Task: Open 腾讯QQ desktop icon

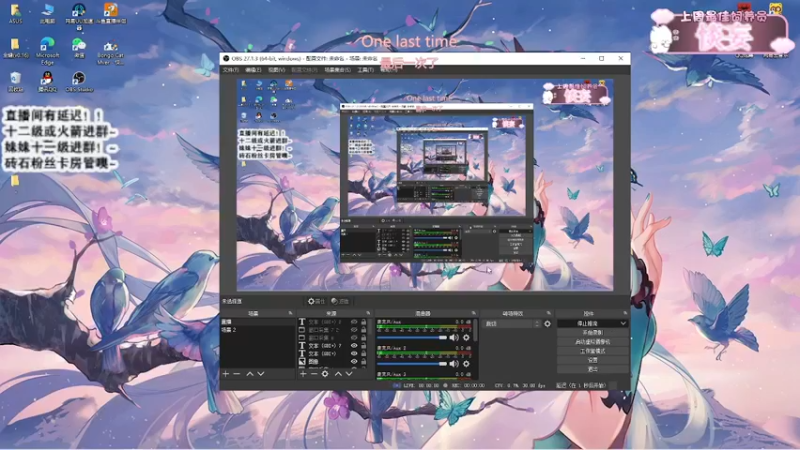Action: click(x=47, y=82)
